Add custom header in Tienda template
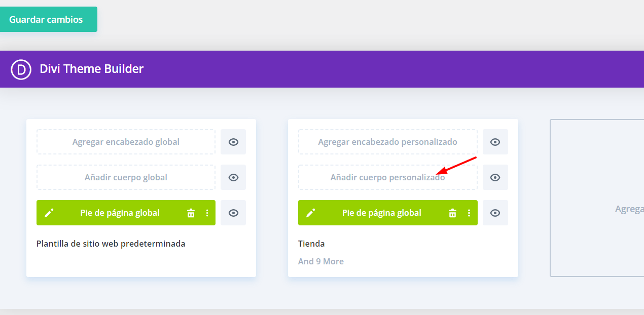The image size is (644, 315). tap(387, 142)
